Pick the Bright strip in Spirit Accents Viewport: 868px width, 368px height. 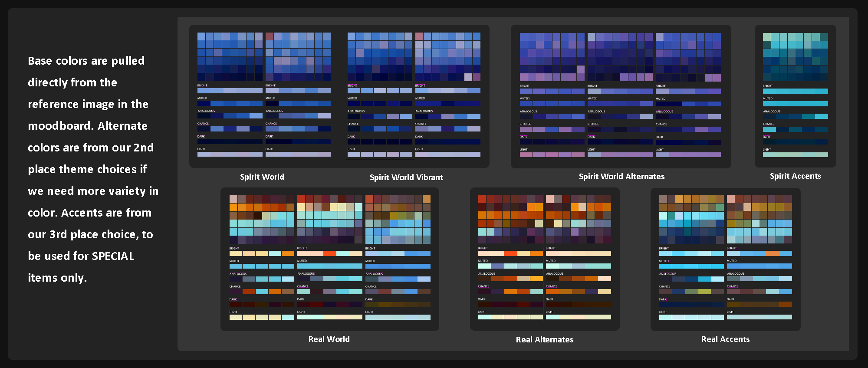[795, 91]
